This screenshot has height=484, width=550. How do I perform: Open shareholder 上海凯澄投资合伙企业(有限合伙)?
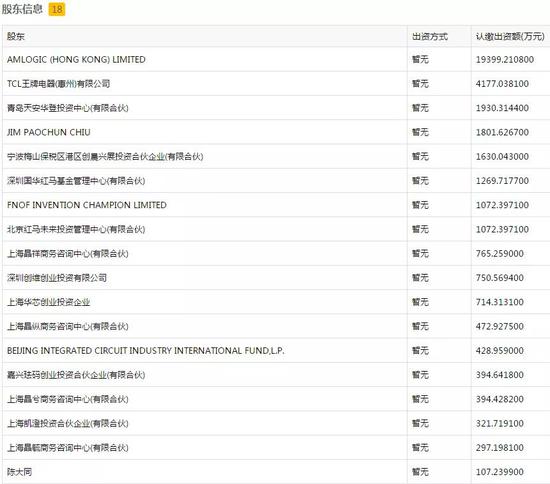pos(68,423)
